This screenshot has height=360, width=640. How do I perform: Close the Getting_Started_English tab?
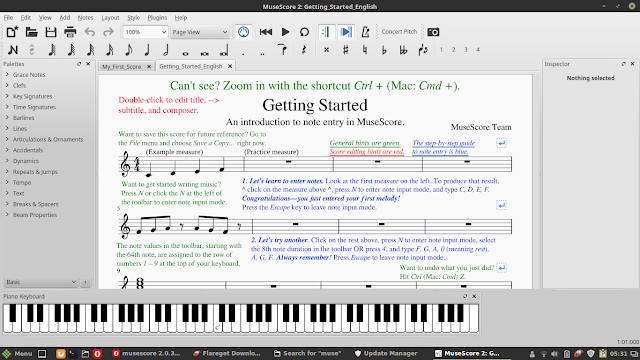tap(230, 66)
